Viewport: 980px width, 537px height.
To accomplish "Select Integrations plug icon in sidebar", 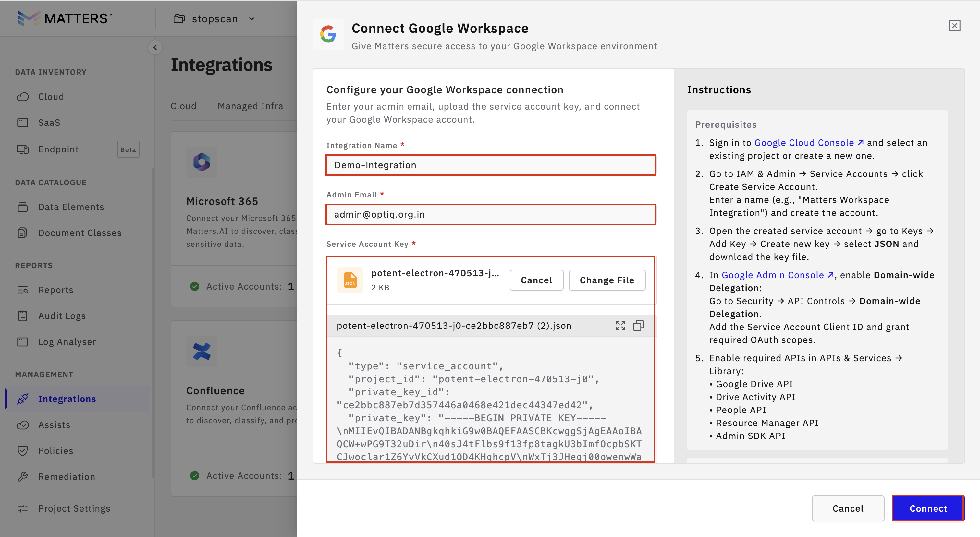I will point(23,399).
